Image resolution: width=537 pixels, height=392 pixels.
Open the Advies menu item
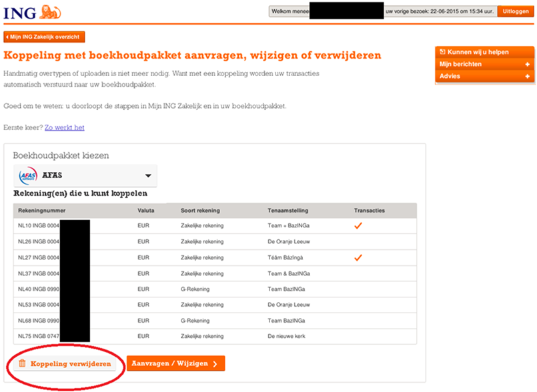tap(484, 77)
